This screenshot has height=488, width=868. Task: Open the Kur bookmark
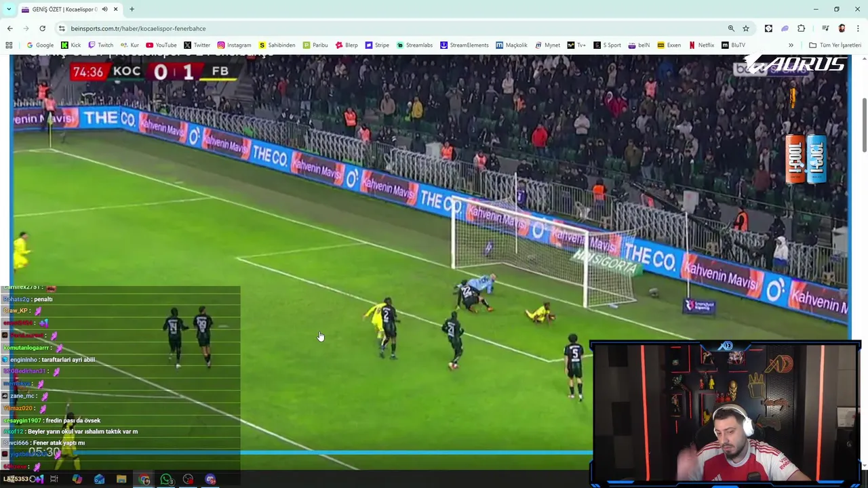point(130,45)
